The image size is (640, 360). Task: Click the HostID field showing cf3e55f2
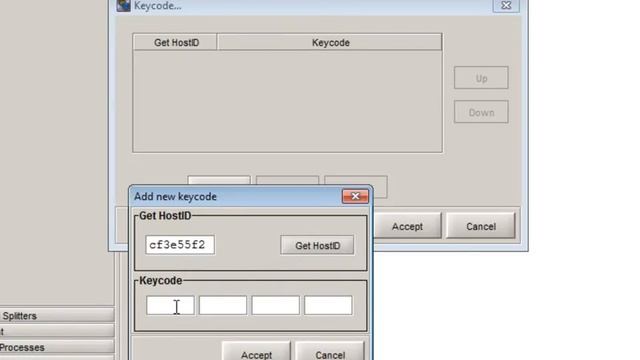(180, 245)
